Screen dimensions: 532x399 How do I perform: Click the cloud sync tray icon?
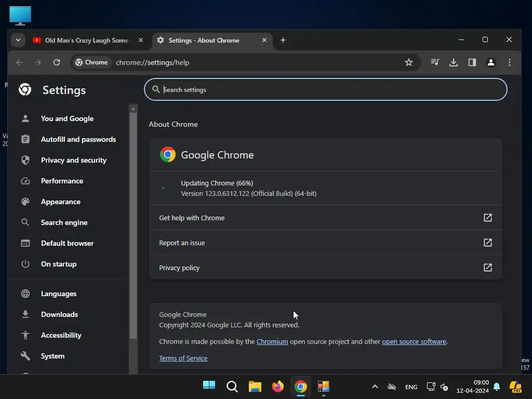[392, 387]
